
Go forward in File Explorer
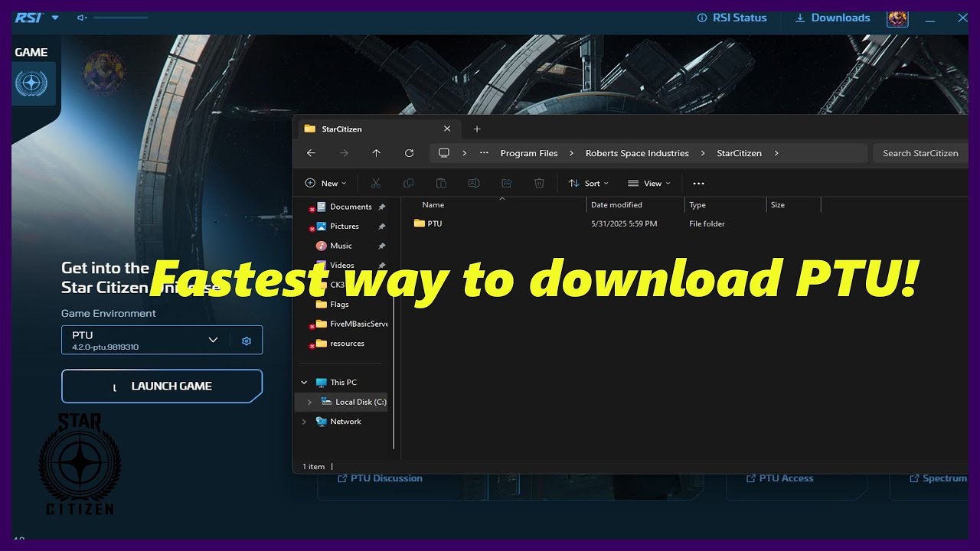point(344,153)
